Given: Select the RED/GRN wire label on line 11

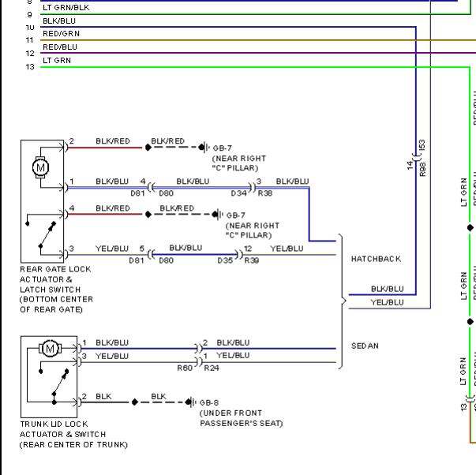Looking at the screenshot, I should point(62,33).
